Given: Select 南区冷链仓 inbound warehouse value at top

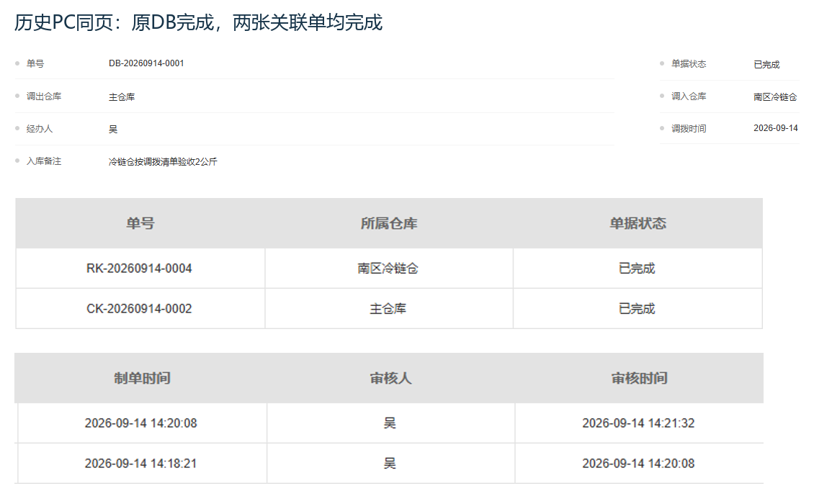Looking at the screenshot, I should coord(776,97).
